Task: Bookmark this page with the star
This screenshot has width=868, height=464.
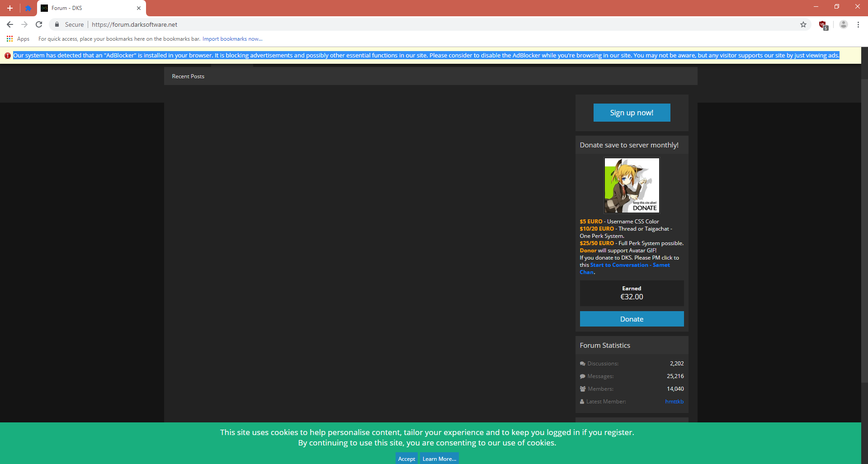Action: coord(803,24)
